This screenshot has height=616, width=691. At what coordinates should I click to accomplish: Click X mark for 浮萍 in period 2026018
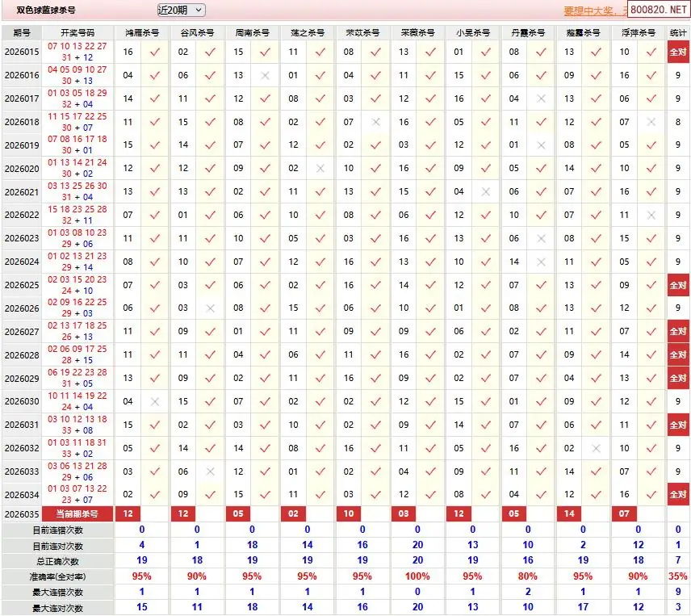tap(651, 122)
